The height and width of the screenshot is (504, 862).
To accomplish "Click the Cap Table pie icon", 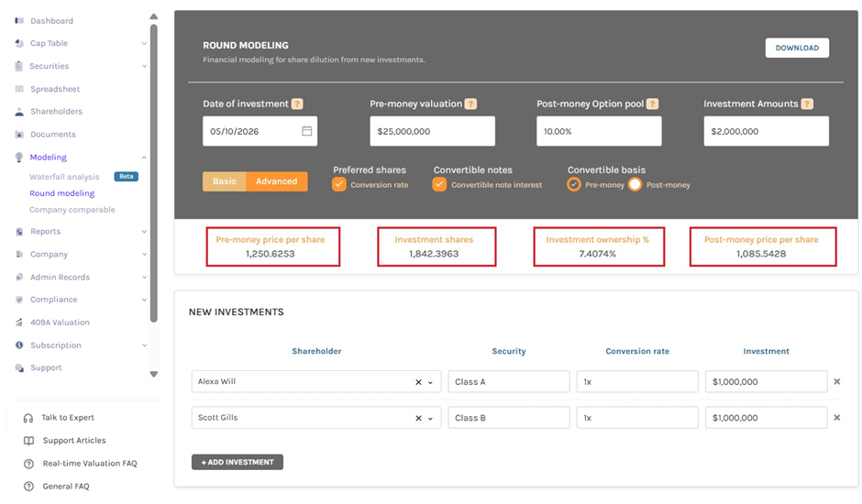I will click(x=19, y=43).
